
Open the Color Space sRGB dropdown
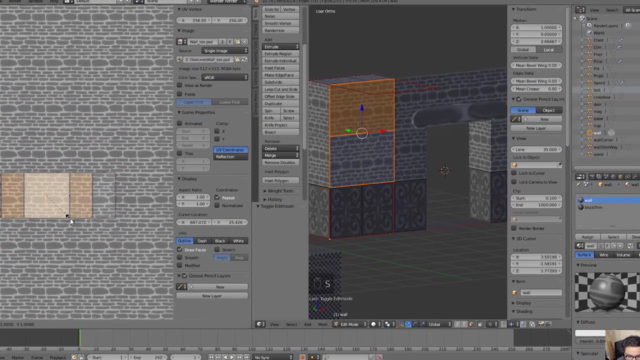pos(224,77)
